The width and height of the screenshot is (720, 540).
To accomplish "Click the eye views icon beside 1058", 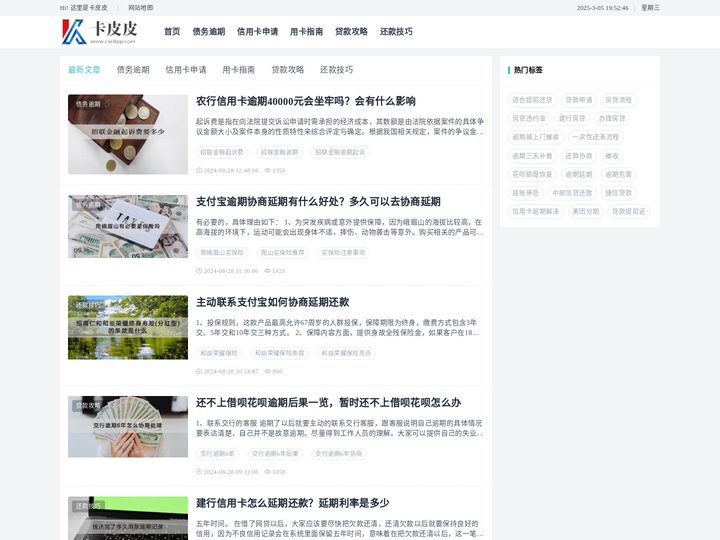I will coord(268,472).
